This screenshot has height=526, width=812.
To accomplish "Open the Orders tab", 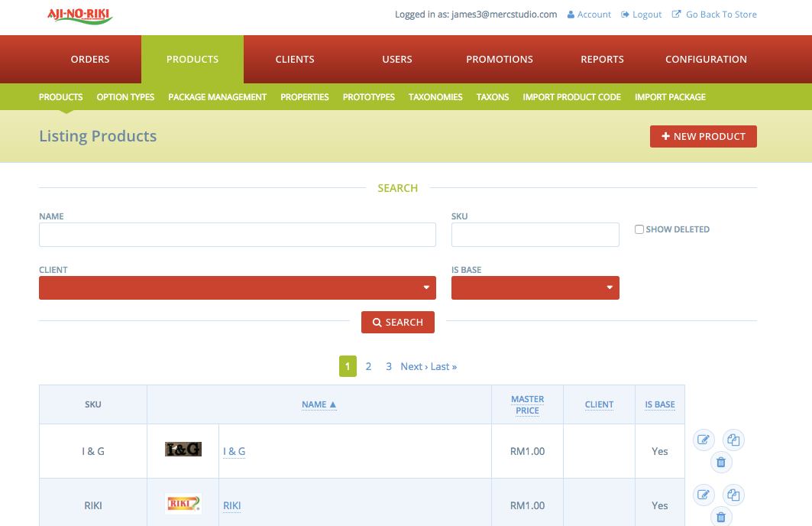I will 90,59.
